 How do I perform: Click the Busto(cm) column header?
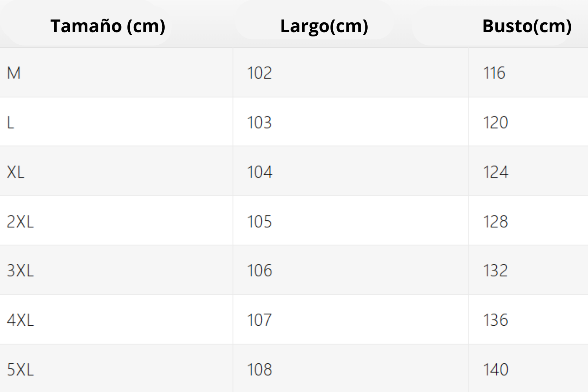[526, 26]
